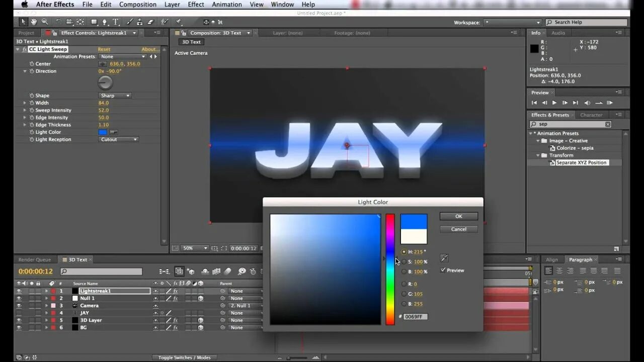Select the Hand tool

tap(34, 22)
